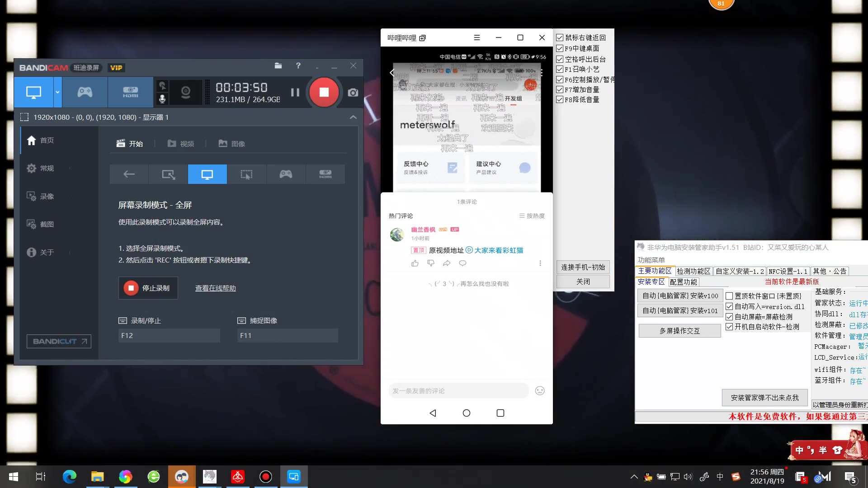
Task: Toggle 置顶软件窗口 checkbox
Action: coord(729,296)
